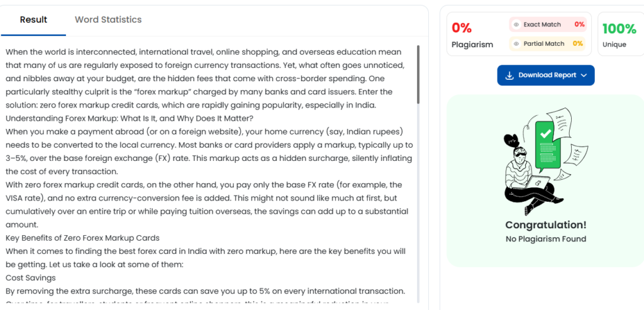Click the download arrow icon on Download Report
This screenshot has width=644, height=310.
[x=509, y=75]
